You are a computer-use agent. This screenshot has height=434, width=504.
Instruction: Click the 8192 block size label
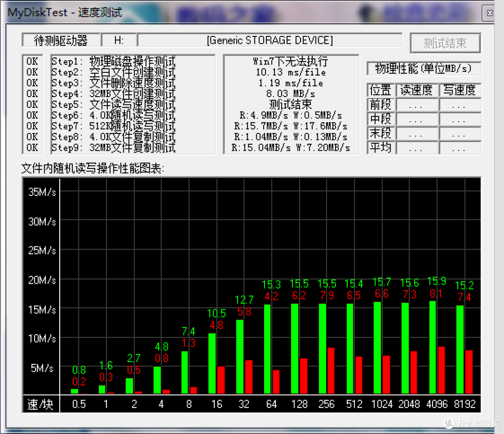click(465, 404)
